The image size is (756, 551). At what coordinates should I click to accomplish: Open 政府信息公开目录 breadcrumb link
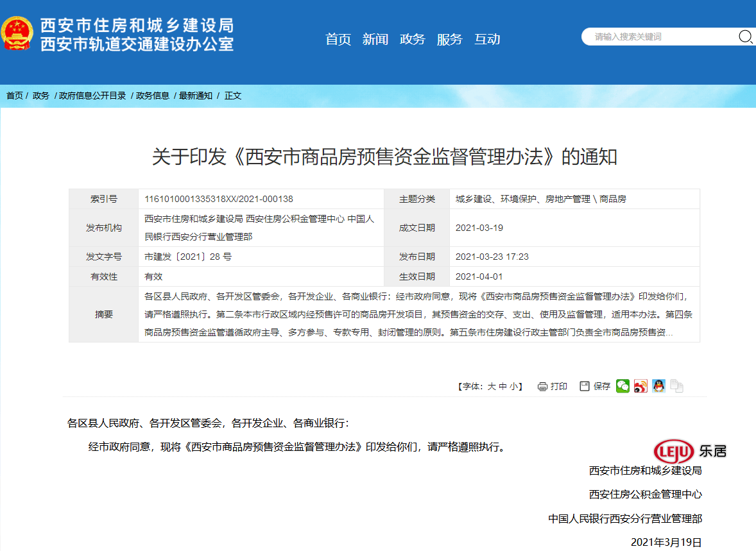coord(92,96)
